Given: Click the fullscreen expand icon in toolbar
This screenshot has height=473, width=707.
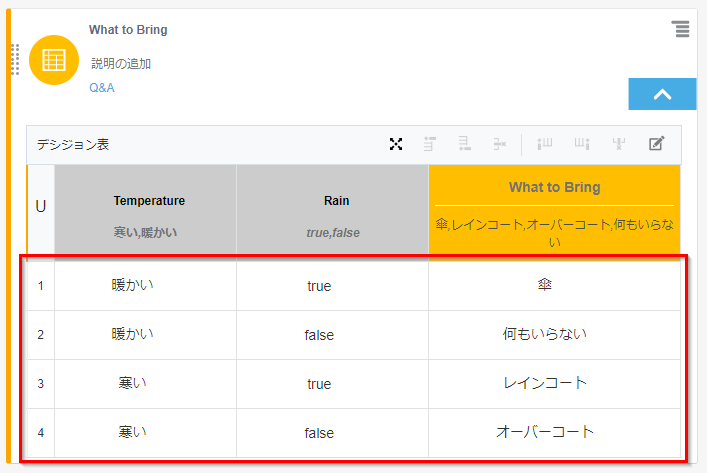Looking at the screenshot, I should [396, 144].
